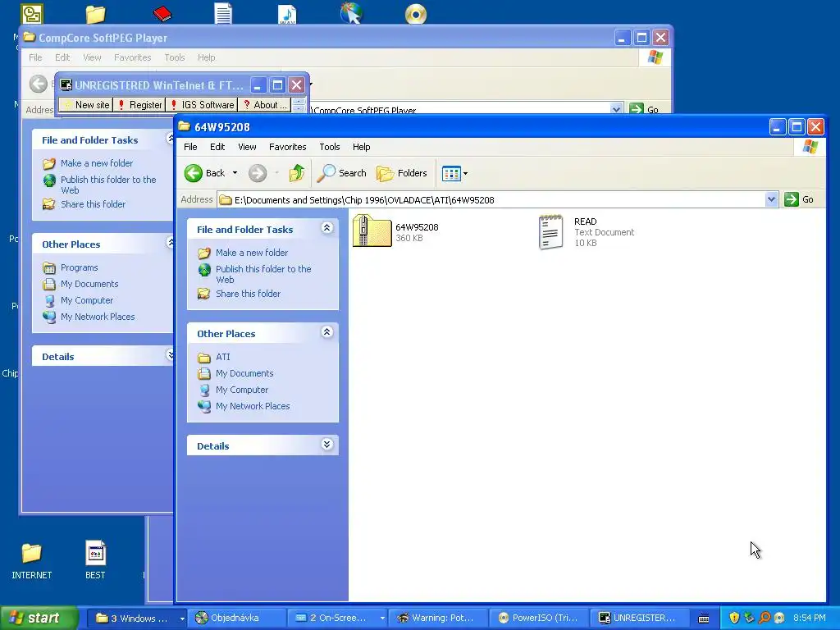This screenshot has width=840, height=630.
Task: Switch to Warning: Pot... taskbar button
Action: [438, 619]
